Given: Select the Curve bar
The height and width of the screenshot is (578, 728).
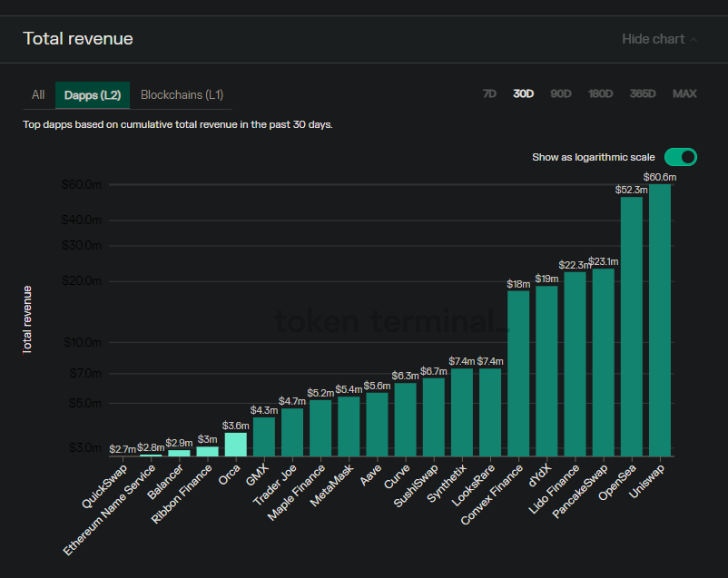Looking at the screenshot, I should click(x=406, y=420).
